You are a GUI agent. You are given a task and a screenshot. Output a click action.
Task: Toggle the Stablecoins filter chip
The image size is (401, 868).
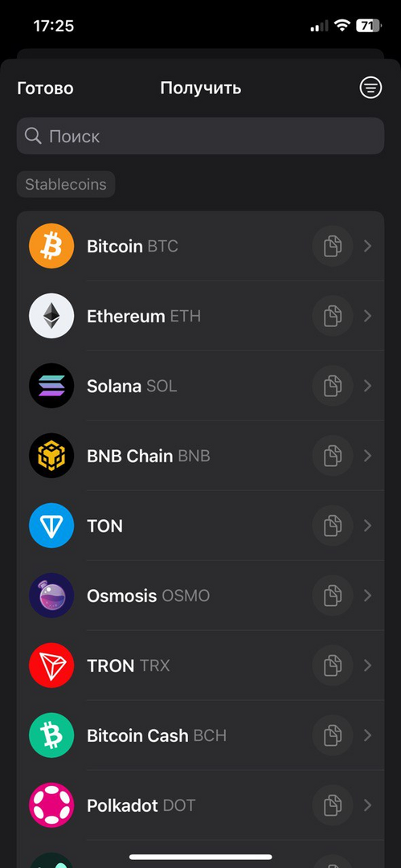coord(66,184)
